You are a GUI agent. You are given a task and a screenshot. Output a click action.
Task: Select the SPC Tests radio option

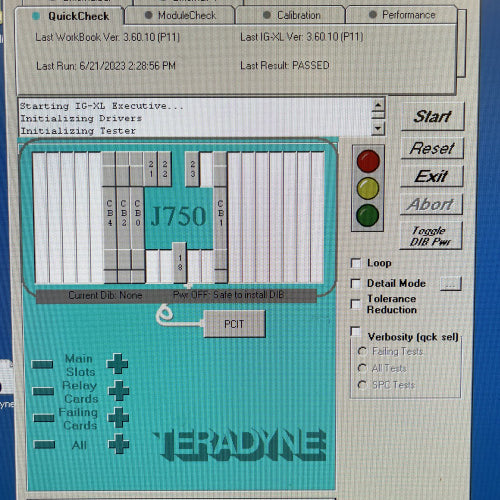pyautogui.click(x=362, y=385)
